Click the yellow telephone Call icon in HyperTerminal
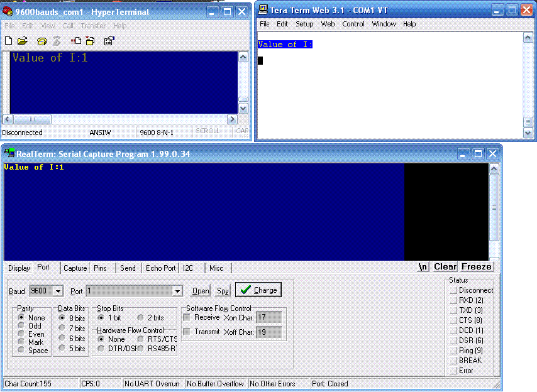The width and height of the screenshot is (537, 392). [x=42, y=41]
